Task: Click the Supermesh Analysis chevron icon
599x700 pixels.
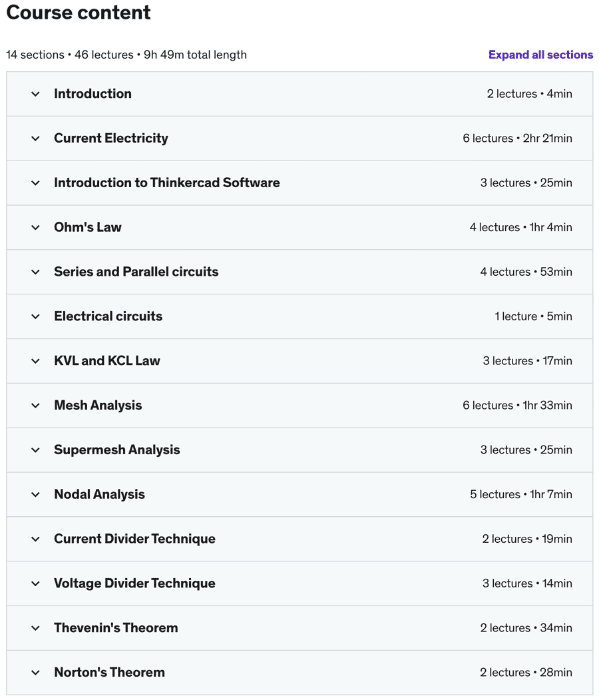Action: pyautogui.click(x=36, y=450)
